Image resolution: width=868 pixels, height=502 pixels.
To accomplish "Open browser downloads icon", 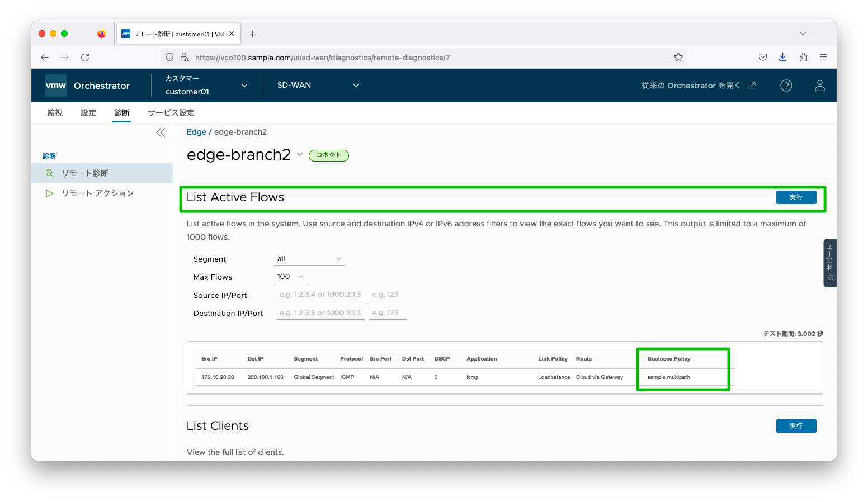I will click(x=783, y=57).
